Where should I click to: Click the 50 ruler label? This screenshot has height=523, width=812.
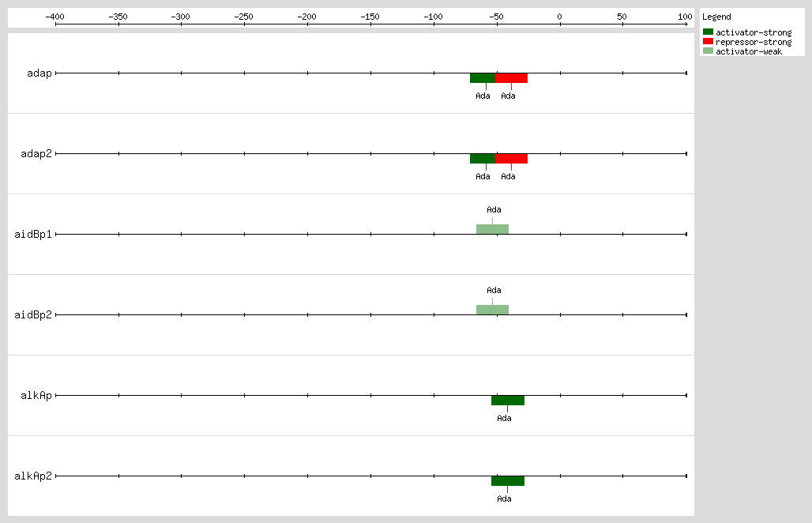pos(622,17)
